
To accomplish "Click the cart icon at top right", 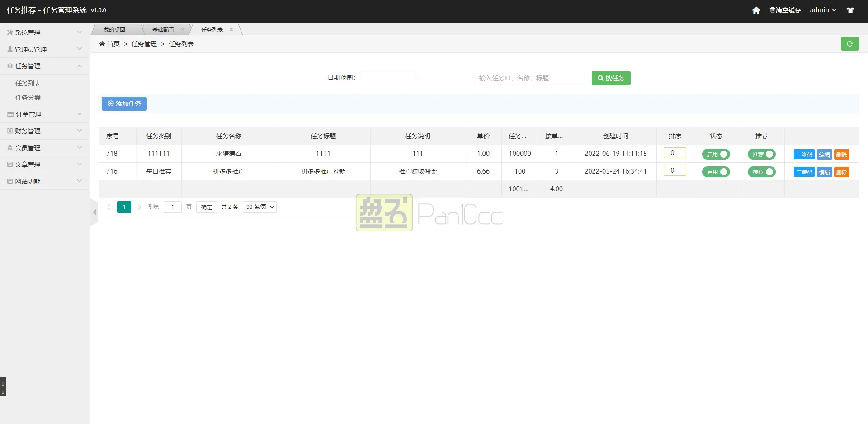I will pyautogui.click(x=850, y=10).
